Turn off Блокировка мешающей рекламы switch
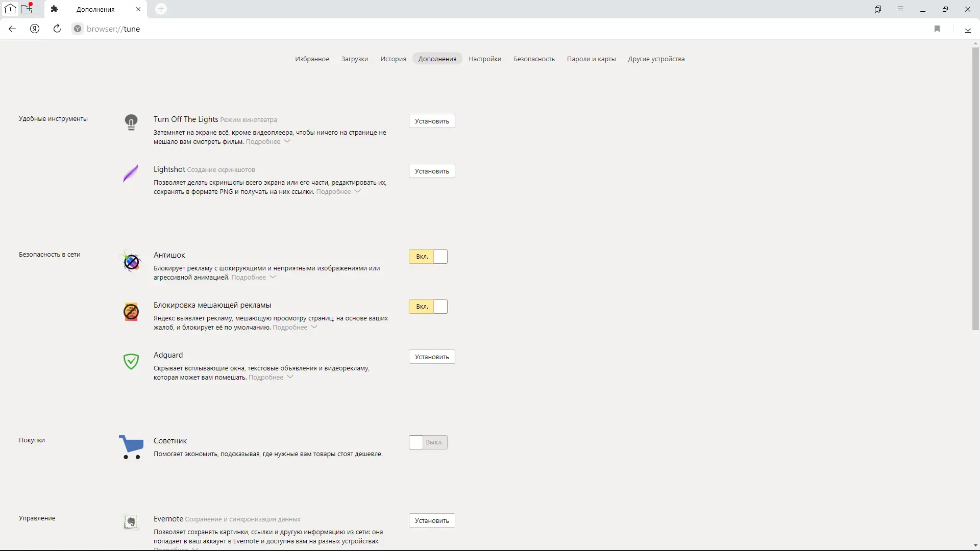Image resolution: width=980 pixels, height=551 pixels. pos(428,307)
